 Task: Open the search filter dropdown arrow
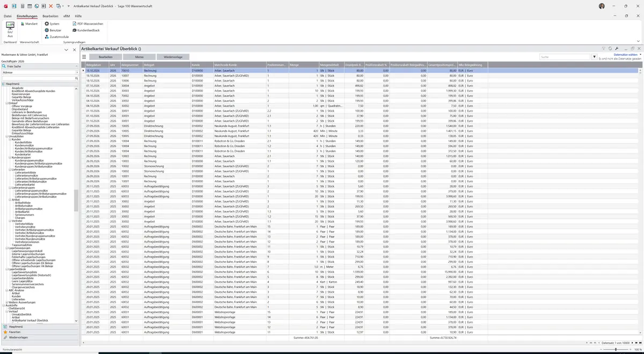(x=594, y=56)
